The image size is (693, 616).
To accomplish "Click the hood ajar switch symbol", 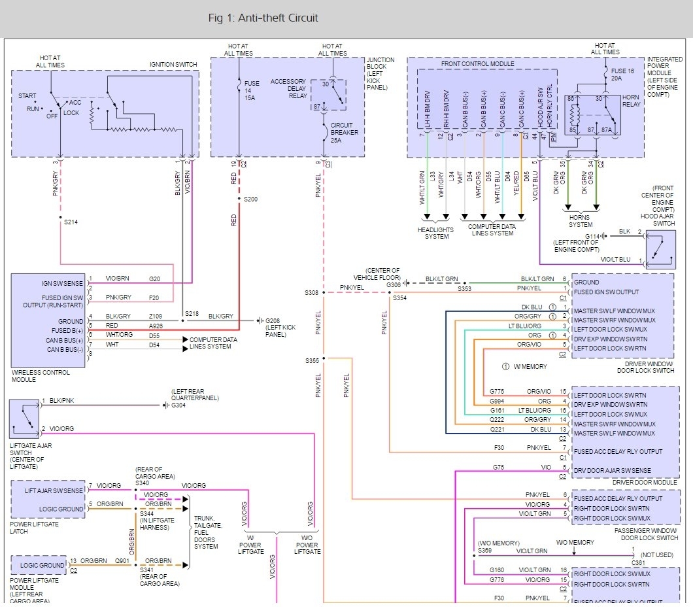I will tap(660, 249).
